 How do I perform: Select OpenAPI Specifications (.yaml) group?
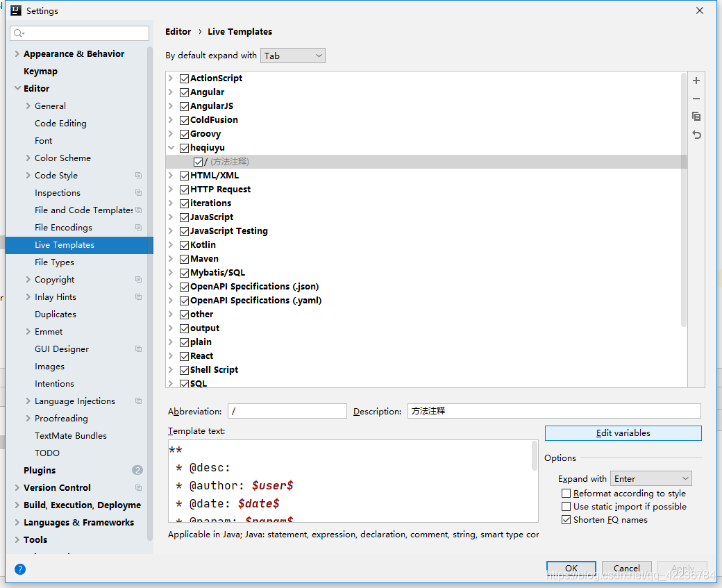(256, 301)
